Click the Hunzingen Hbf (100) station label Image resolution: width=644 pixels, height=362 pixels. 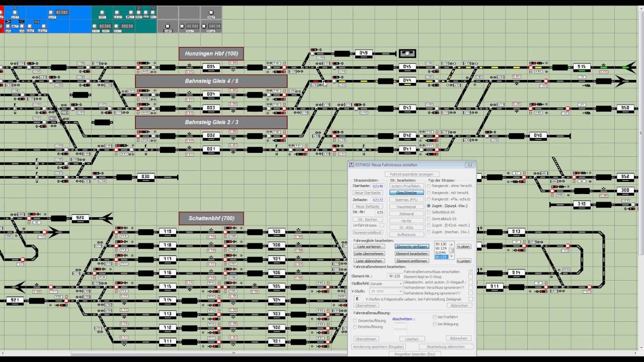click(x=211, y=54)
